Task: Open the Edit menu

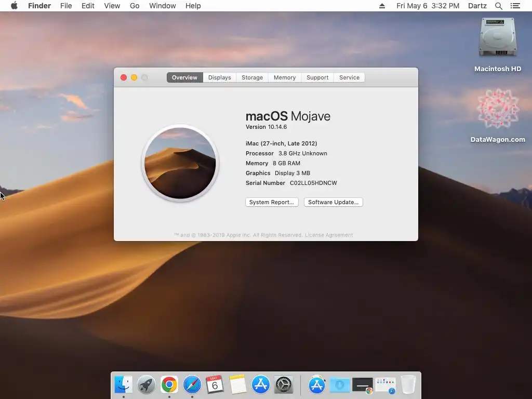Action: click(x=88, y=6)
